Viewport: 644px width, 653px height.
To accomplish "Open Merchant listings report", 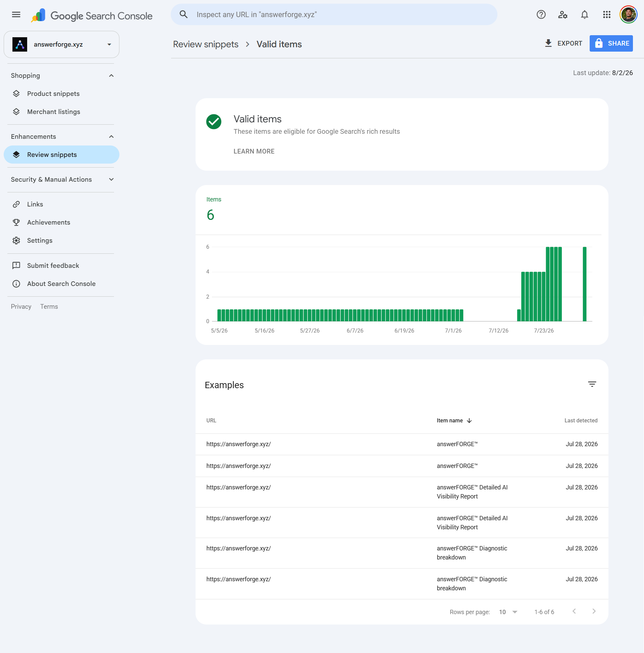I will click(x=61, y=112).
